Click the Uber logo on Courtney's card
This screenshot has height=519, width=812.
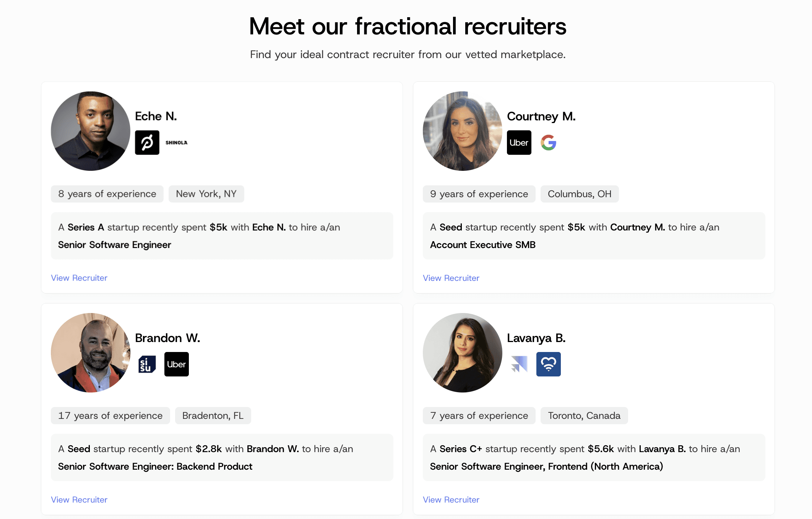(519, 143)
